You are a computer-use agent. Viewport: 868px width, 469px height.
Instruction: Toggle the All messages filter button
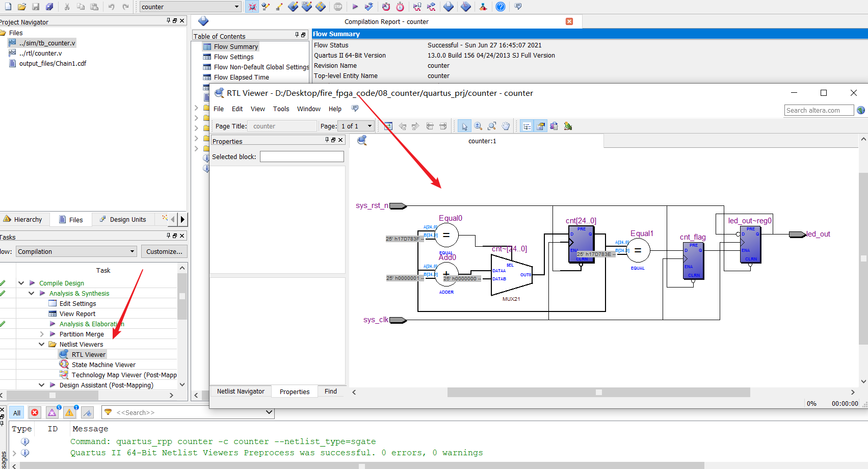[17, 412]
